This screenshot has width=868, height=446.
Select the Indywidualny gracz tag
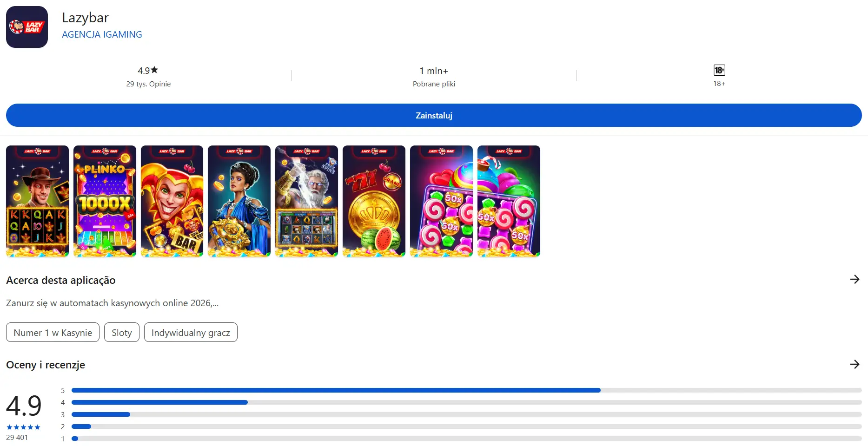pyautogui.click(x=191, y=332)
